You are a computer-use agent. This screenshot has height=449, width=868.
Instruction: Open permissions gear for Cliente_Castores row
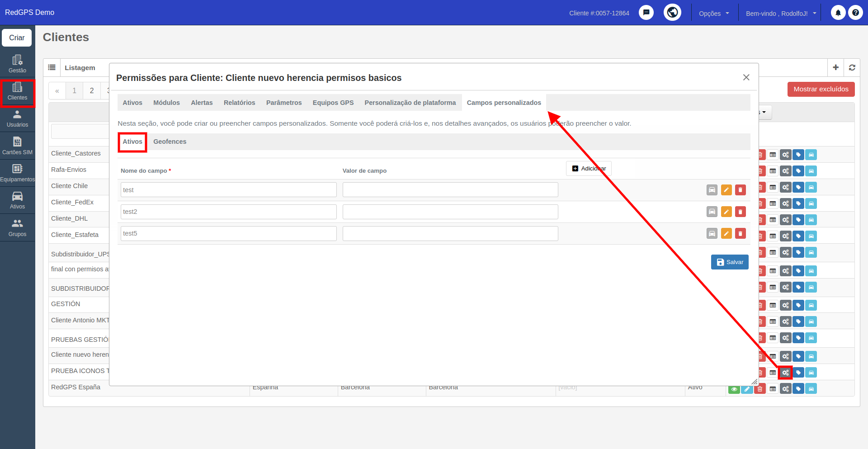785,155
